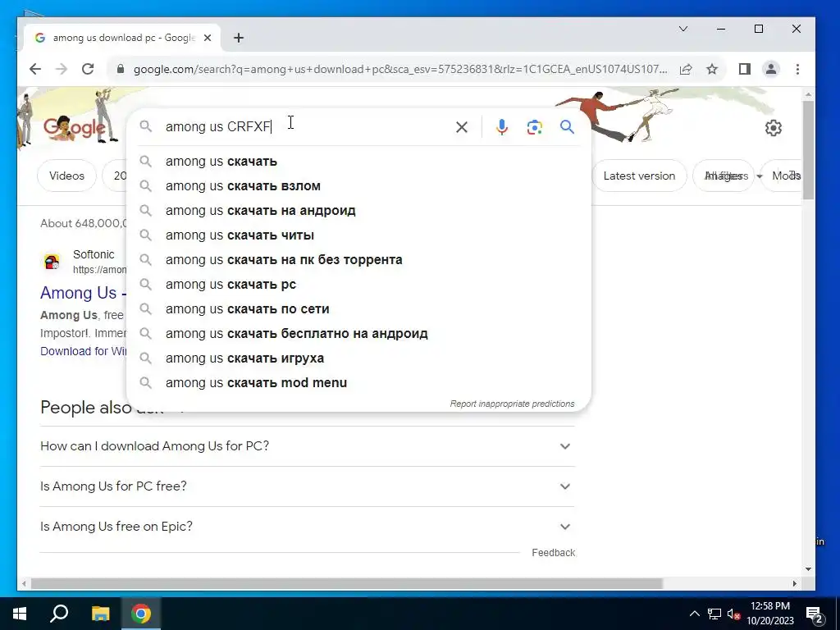Choose suggestion 'among us скачать на андроид'

[x=359, y=211]
